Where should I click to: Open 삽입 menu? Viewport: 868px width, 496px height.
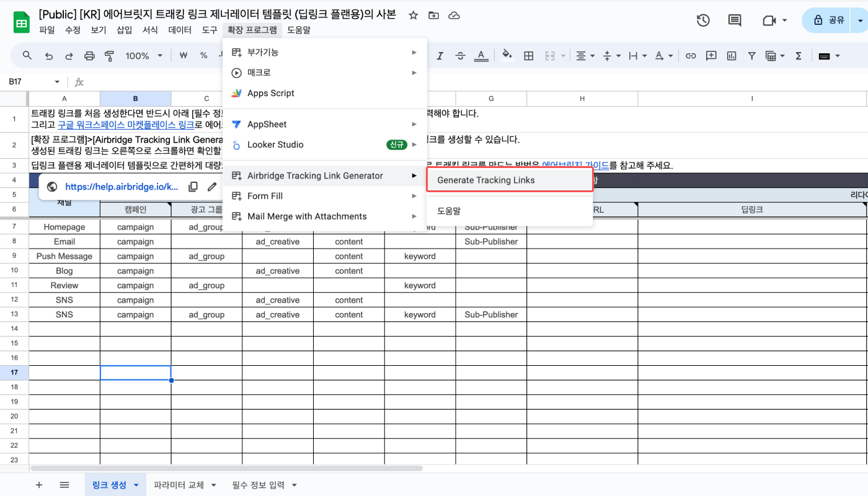pos(124,30)
